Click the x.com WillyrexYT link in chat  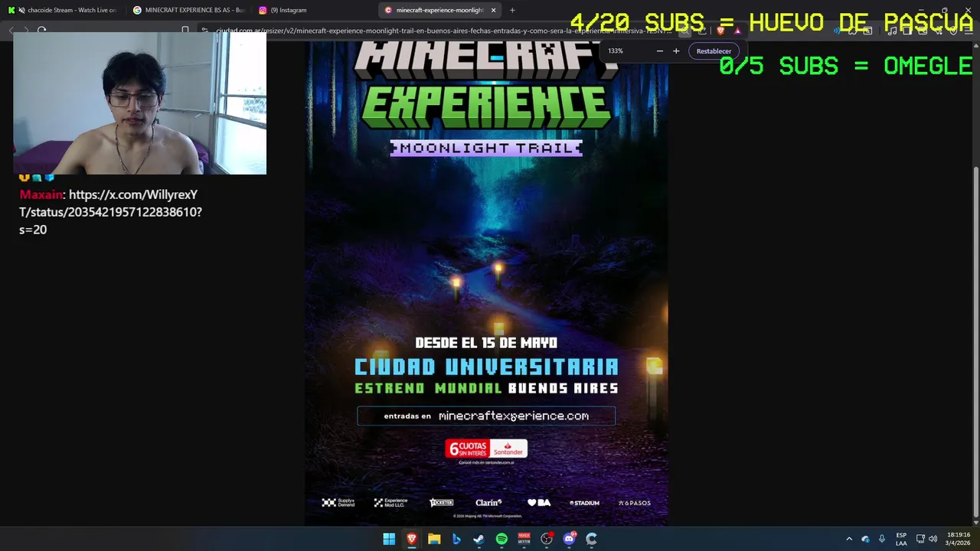click(111, 212)
